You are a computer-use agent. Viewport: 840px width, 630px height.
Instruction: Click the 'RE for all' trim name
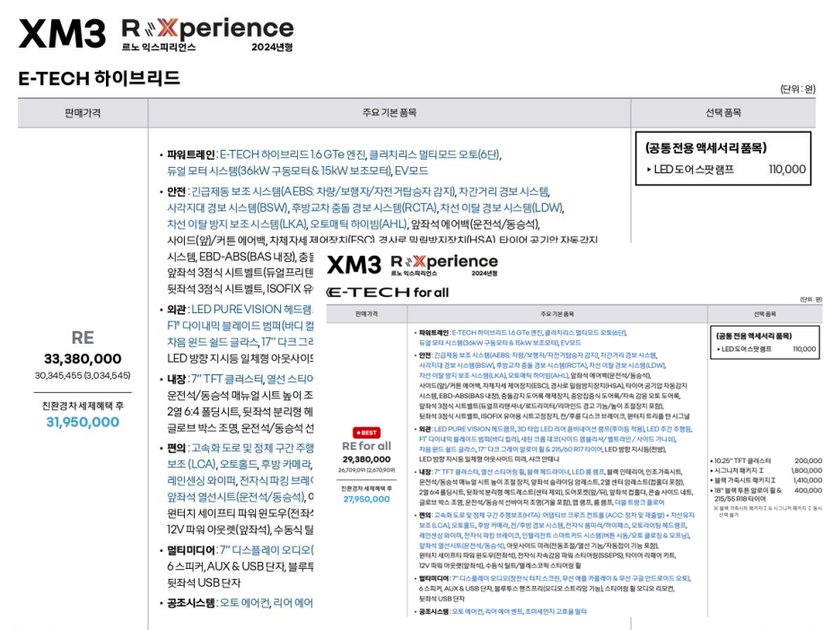(366, 446)
